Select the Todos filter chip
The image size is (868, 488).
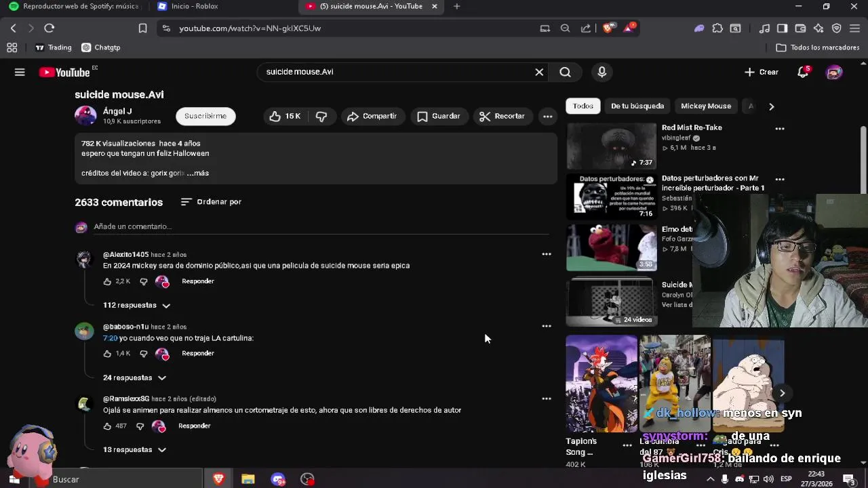583,106
